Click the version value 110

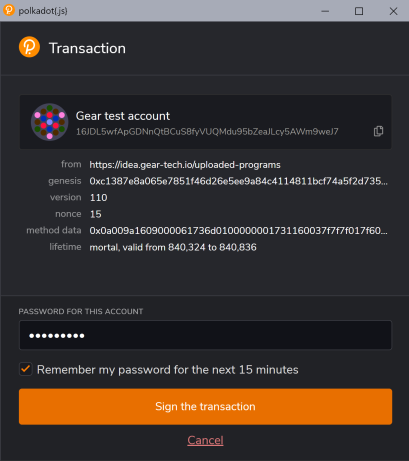coord(99,198)
